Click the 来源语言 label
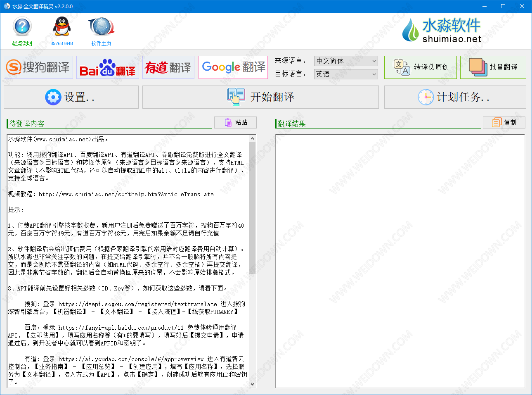 291,61
